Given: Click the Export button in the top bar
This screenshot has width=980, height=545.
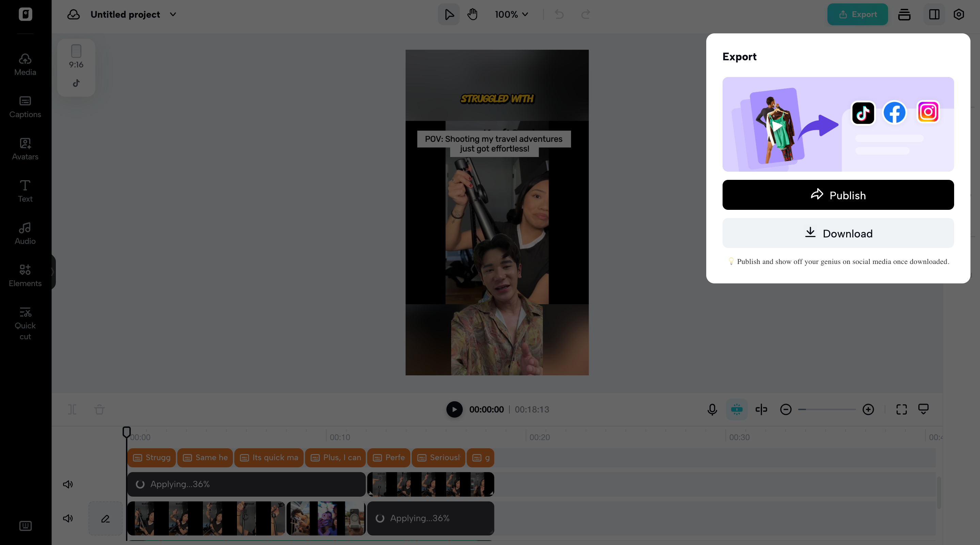Looking at the screenshot, I should coord(857,14).
